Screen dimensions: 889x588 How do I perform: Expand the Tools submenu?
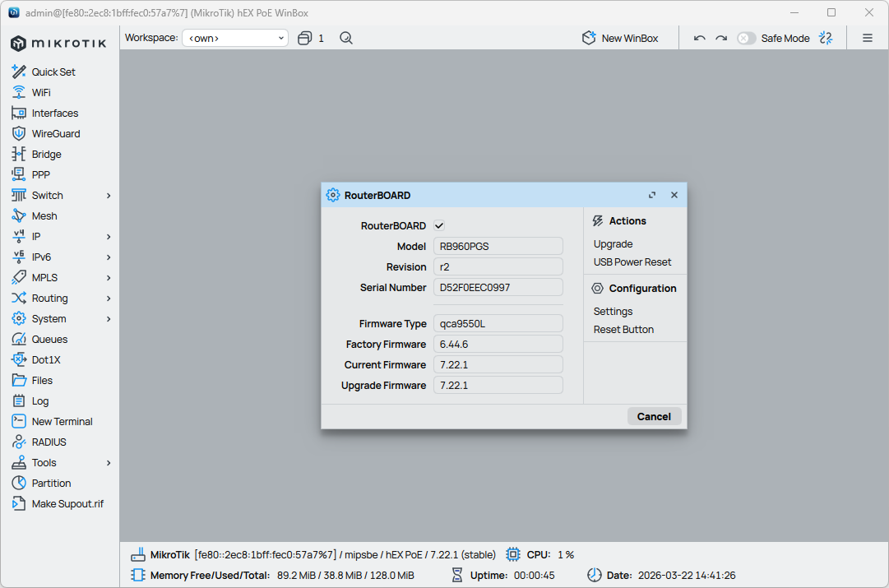109,463
